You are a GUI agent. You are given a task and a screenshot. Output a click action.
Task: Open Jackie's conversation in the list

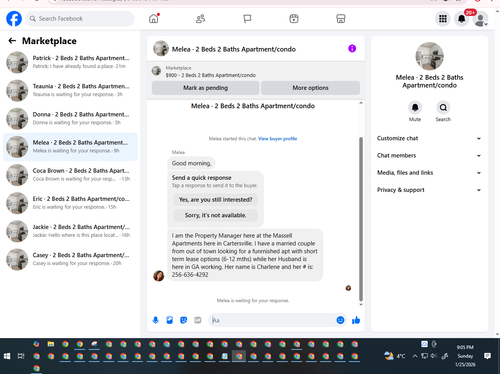tap(70, 231)
